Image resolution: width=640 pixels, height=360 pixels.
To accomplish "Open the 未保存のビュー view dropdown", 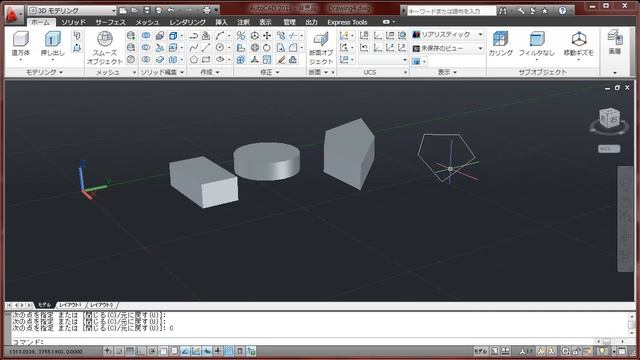I will pyautogui.click(x=447, y=48).
